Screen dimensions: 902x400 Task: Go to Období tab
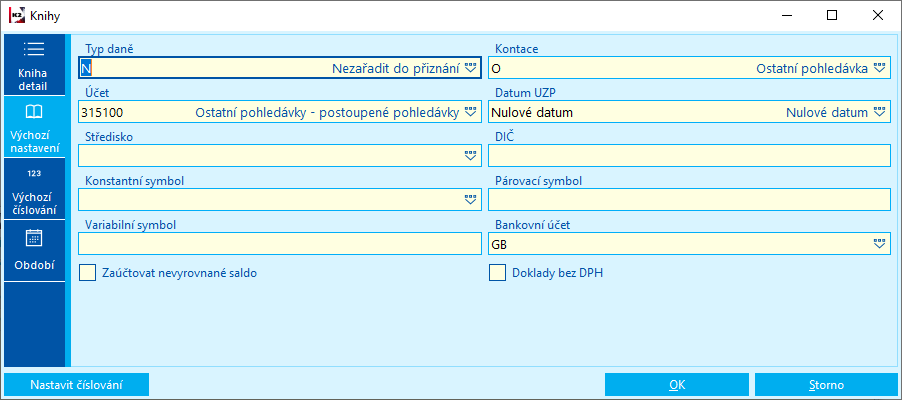34,250
